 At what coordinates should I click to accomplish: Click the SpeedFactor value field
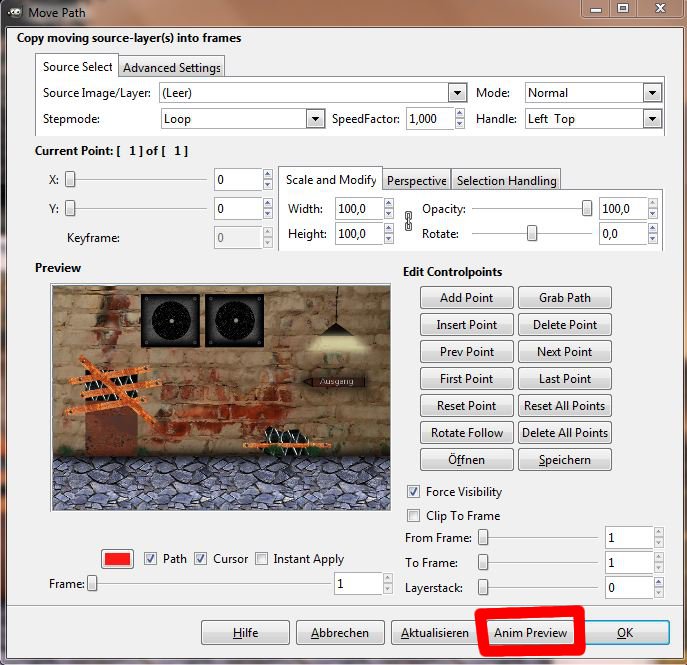pyautogui.click(x=430, y=119)
